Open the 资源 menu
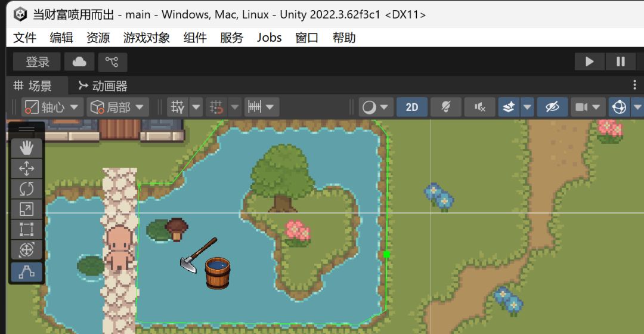Screen dimensions: 644x334 pos(98,38)
